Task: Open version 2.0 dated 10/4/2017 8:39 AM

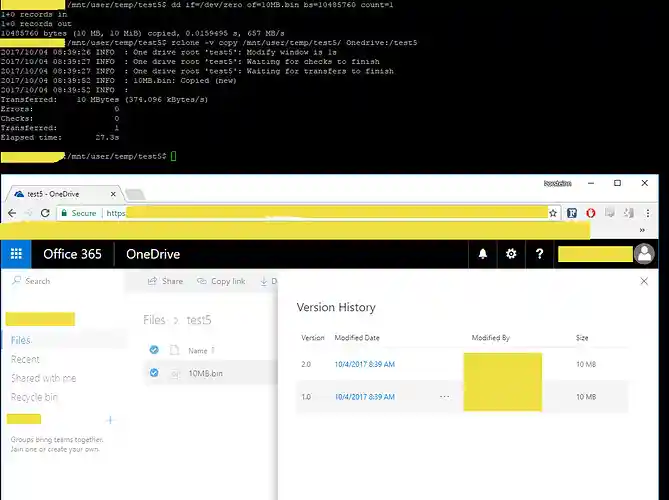Action: [364, 364]
